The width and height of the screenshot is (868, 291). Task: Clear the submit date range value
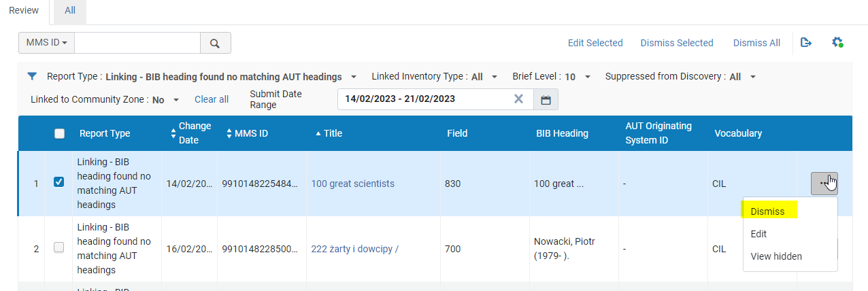[x=518, y=99]
